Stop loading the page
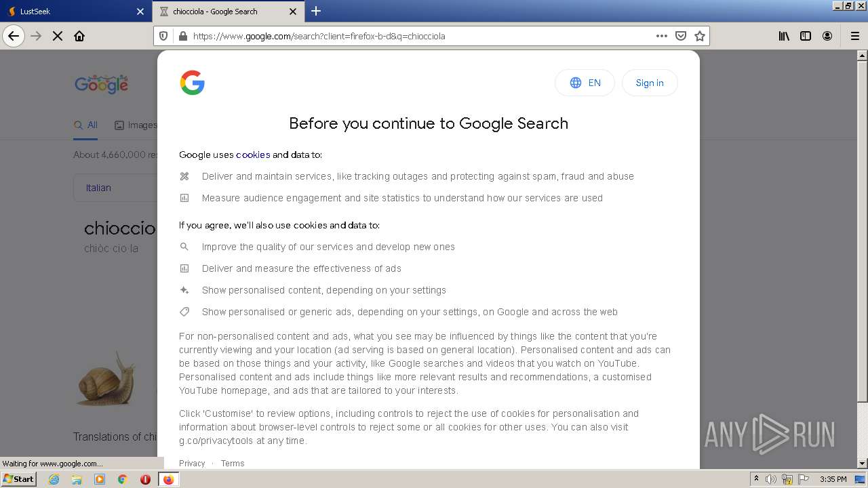This screenshot has width=868, height=488. pos(58,36)
